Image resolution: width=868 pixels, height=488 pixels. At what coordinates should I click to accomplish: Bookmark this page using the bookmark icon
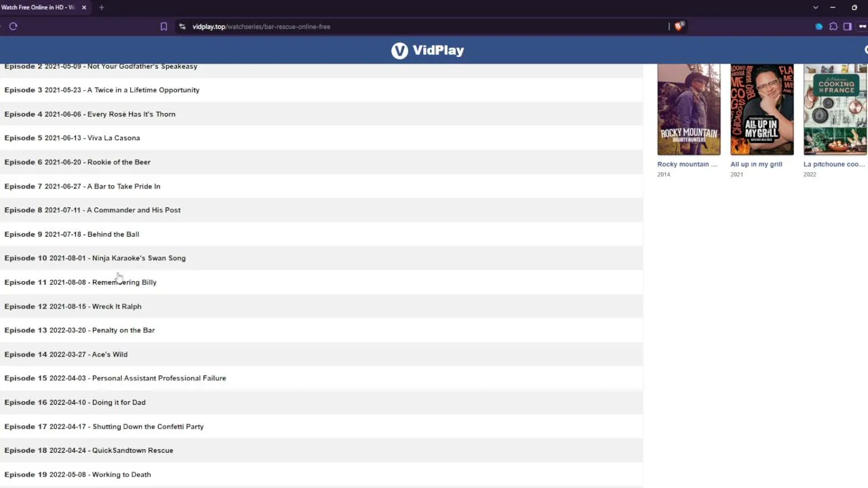tap(163, 26)
